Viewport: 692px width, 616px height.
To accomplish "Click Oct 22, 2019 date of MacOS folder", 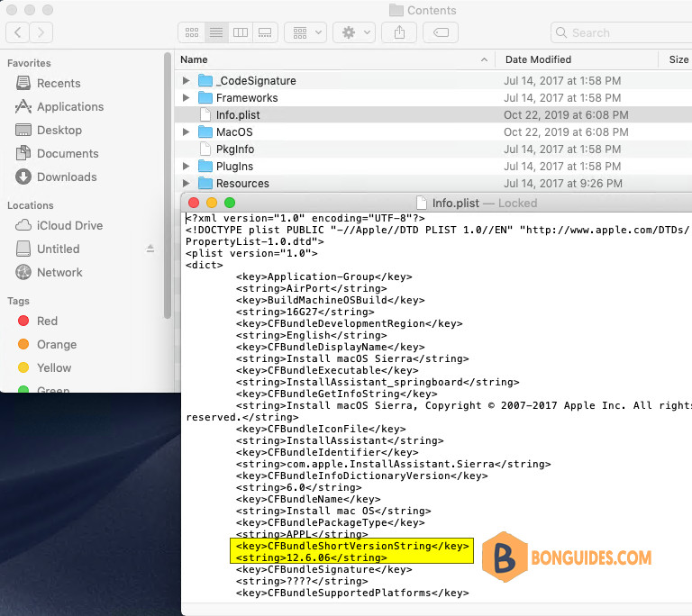I will (566, 132).
